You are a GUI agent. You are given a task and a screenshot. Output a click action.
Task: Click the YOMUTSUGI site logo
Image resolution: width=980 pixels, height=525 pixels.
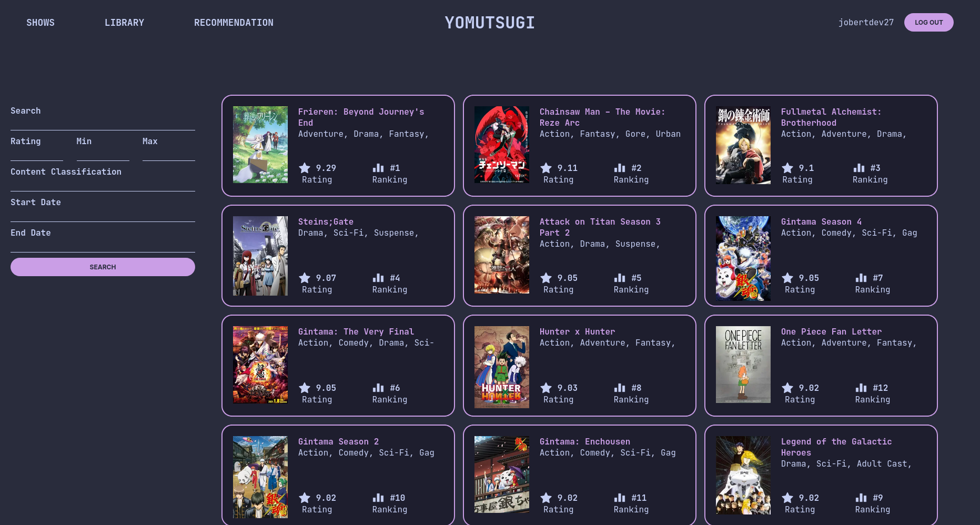490,23
